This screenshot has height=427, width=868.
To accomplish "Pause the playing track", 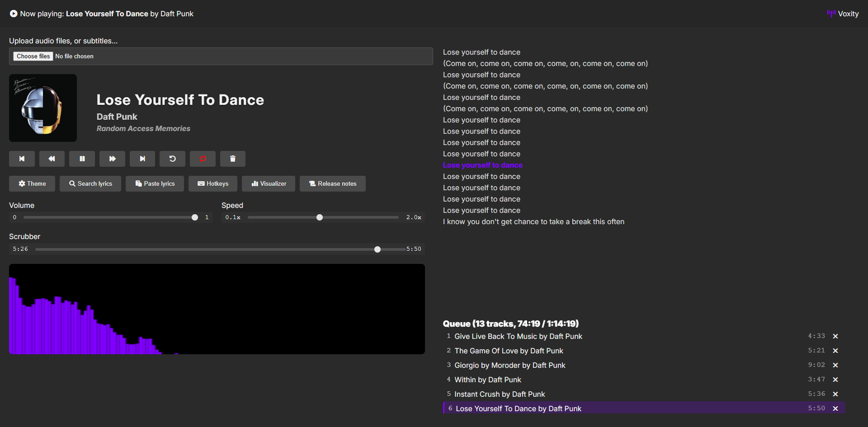I will [82, 159].
